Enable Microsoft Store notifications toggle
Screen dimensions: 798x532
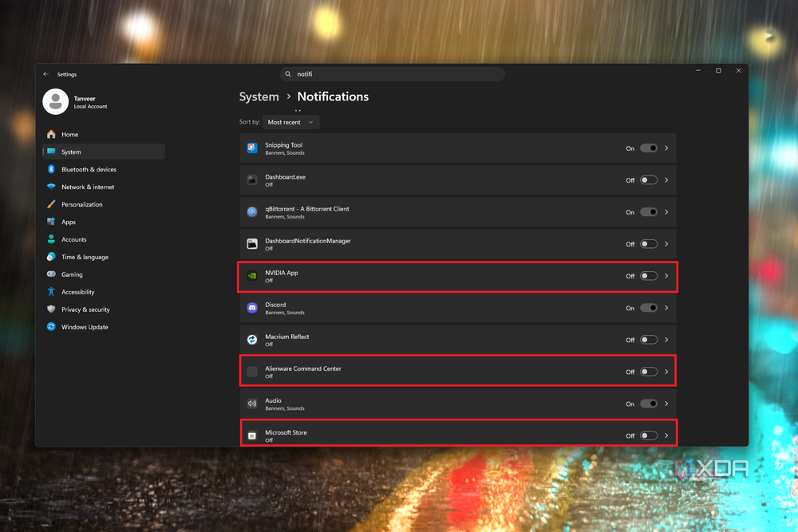pos(648,435)
